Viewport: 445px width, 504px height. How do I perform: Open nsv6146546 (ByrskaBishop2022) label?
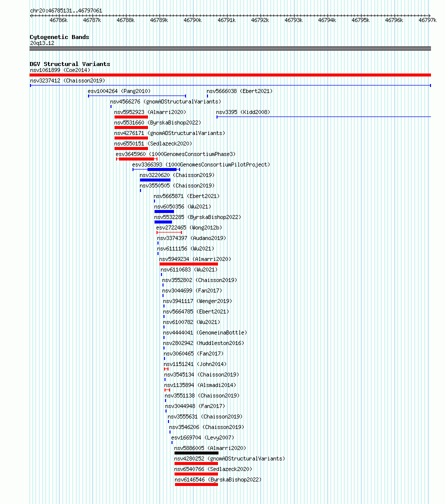[x=218, y=479]
